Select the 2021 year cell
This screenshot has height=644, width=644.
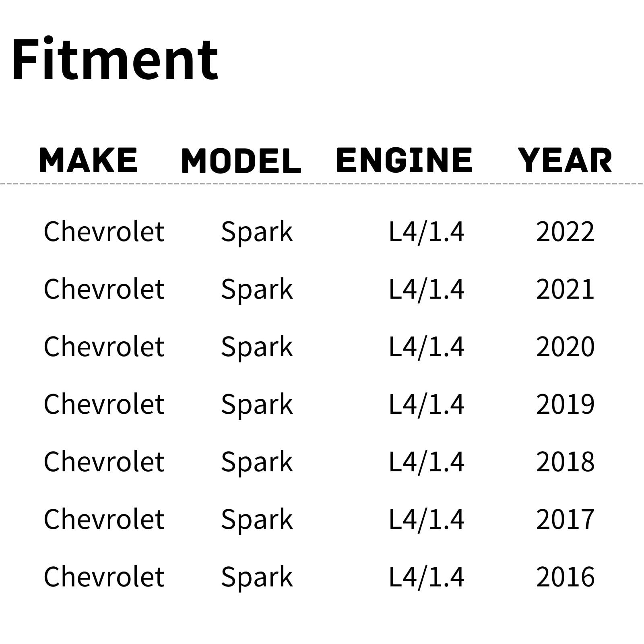(565, 289)
